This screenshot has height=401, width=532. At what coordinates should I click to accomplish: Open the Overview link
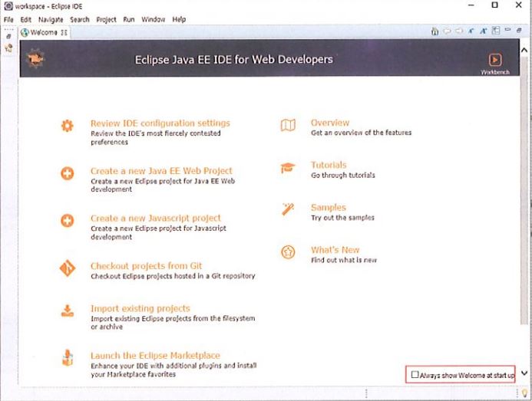click(x=330, y=123)
